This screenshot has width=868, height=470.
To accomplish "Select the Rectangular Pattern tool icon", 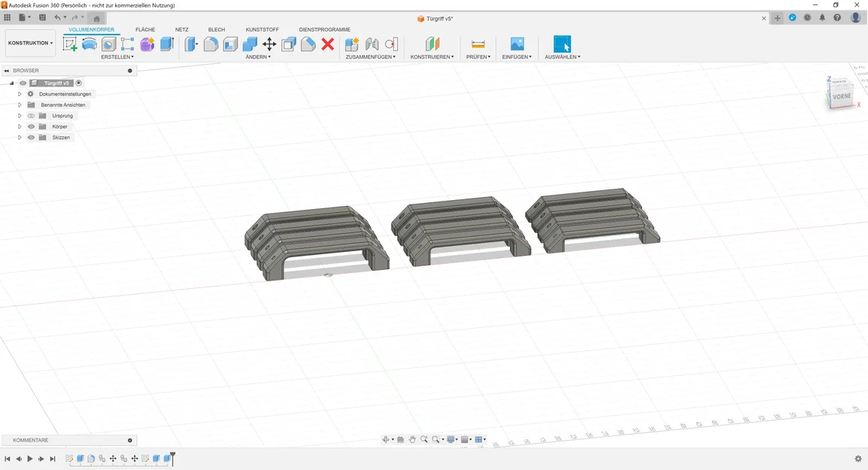I will [x=127, y=44].
